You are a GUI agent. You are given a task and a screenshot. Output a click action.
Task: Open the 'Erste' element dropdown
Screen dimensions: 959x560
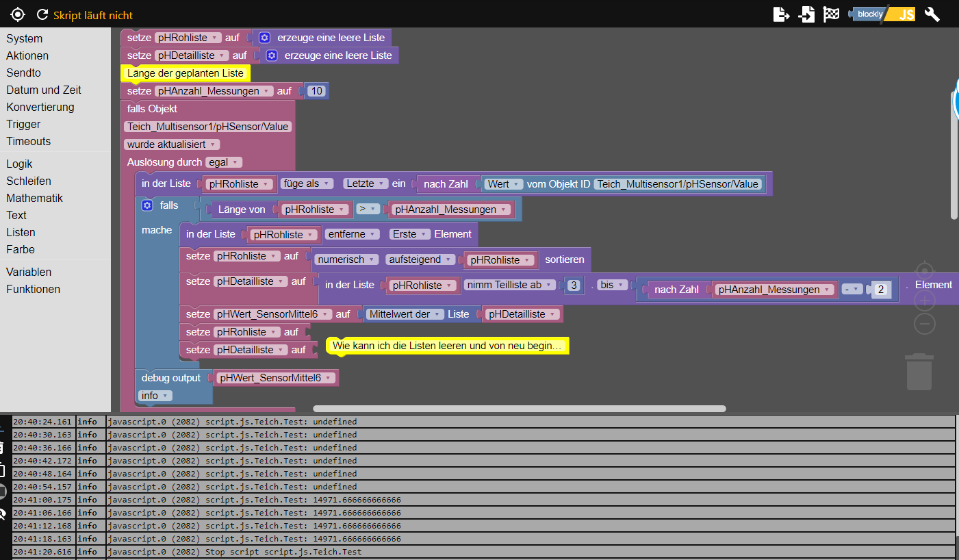[409, 234]
